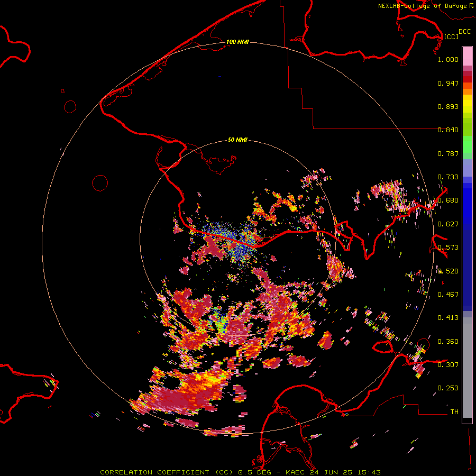The image size is (476, 476).
Task: Select the 0.573 scale value
Action: pyautogui.click(x=448, y=248)
